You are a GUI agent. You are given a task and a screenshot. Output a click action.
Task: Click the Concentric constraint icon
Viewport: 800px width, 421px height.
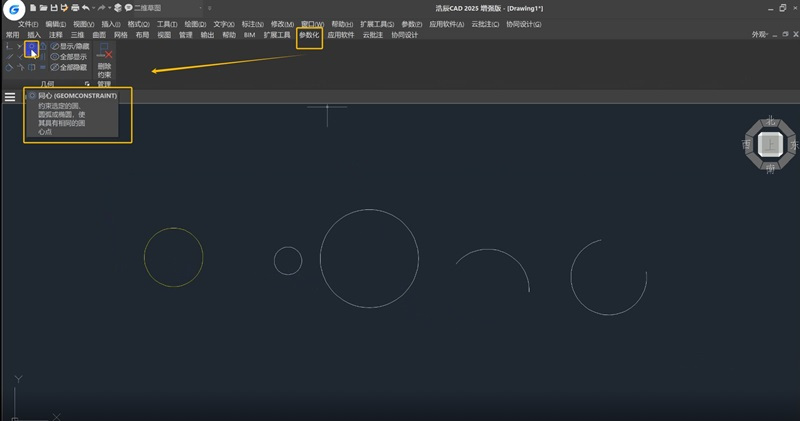[x=32, y=46]
